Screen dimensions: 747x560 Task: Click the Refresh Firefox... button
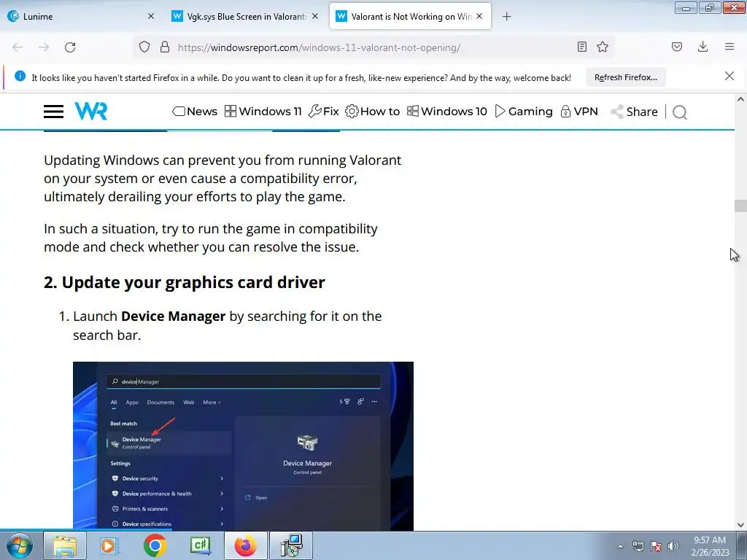coord(625,77)
